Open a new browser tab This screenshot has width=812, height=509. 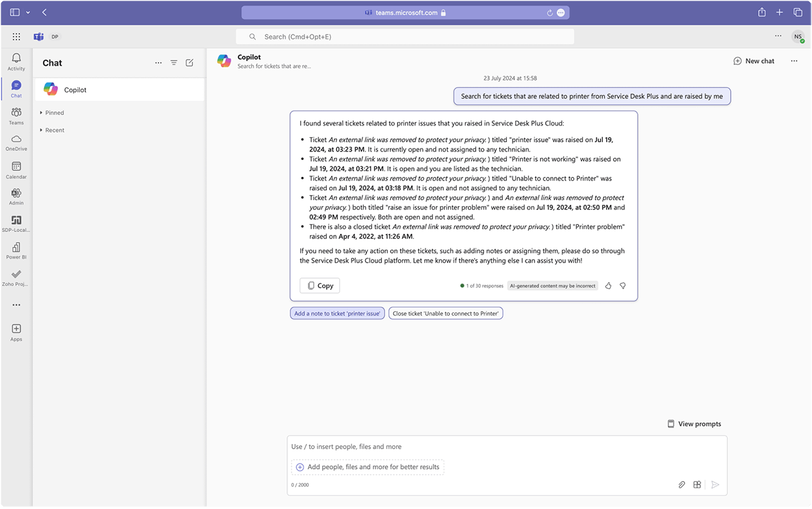[x=780, y=12]
